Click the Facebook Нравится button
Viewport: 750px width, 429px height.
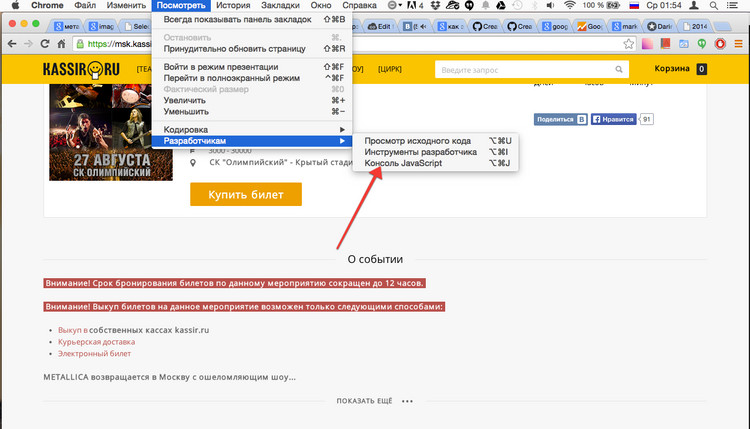[x=613, y=119]
